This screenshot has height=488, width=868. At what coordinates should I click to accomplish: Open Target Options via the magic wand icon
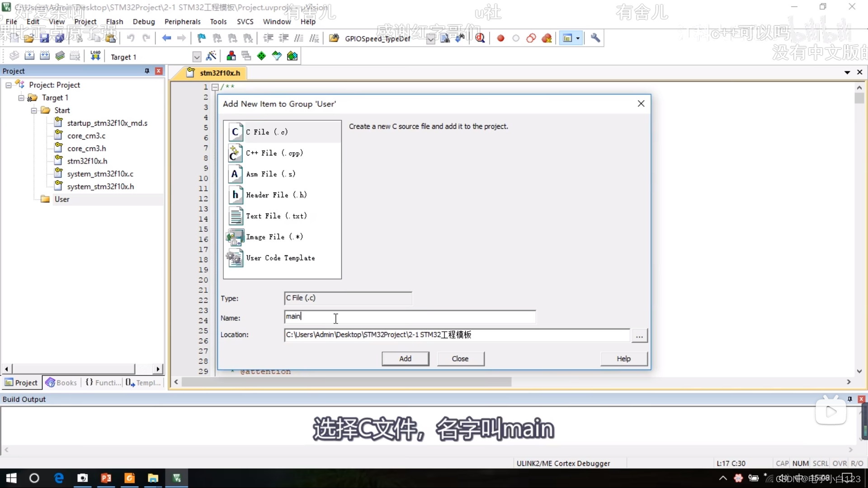(211, 55)
